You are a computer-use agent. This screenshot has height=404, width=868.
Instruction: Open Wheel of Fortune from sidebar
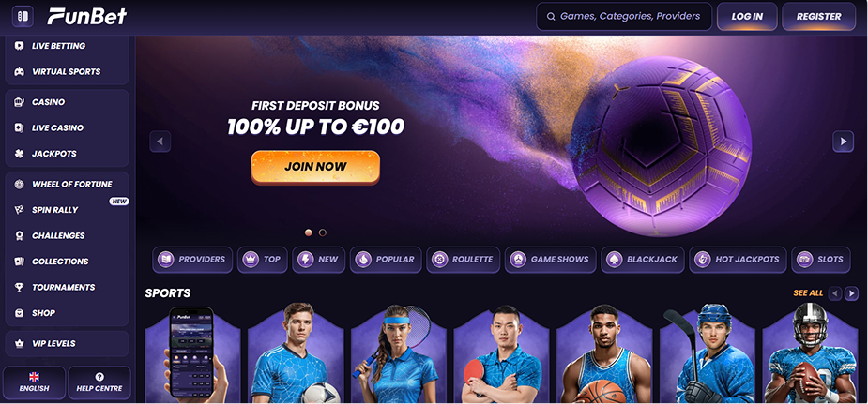click(x=67, y=185)
